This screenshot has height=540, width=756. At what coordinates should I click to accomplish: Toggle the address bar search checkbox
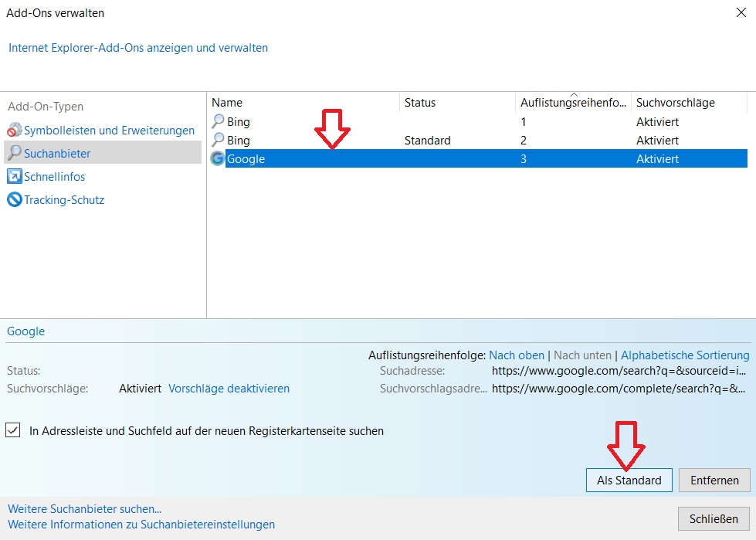pyautogui.click(x=13, y=430)
